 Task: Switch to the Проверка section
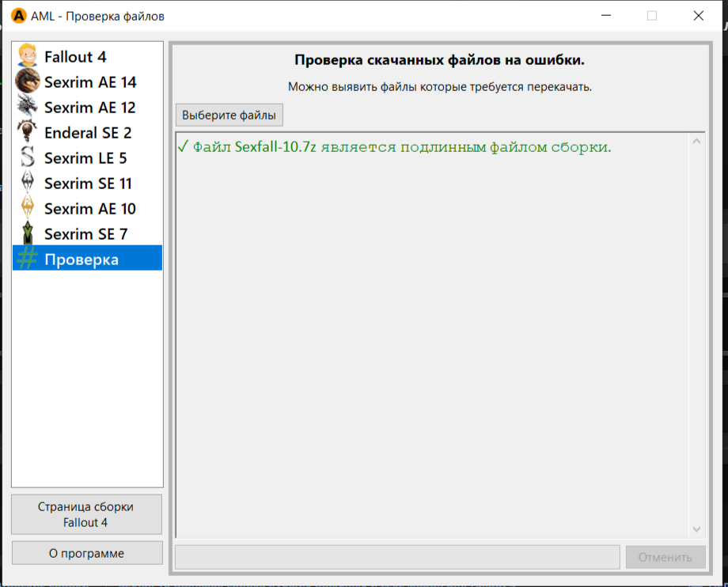(x=82, y=259)
